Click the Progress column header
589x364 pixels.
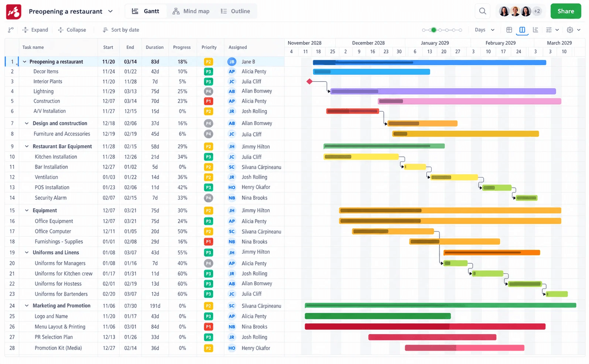point(182,47)
